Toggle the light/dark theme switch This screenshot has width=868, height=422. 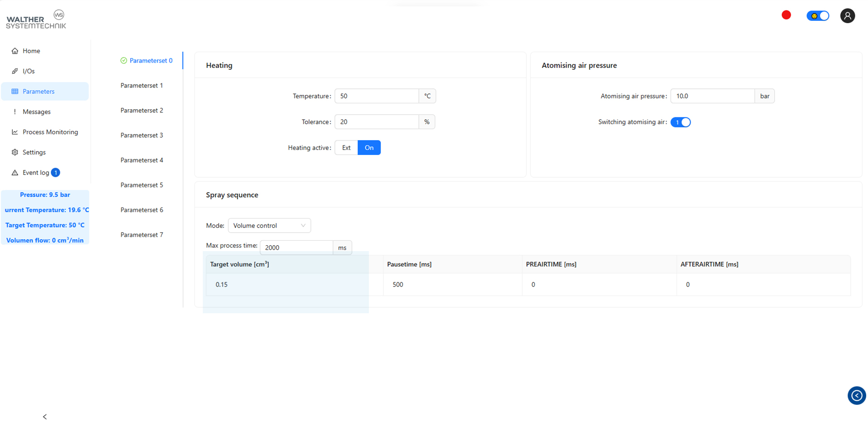point(818,16)
